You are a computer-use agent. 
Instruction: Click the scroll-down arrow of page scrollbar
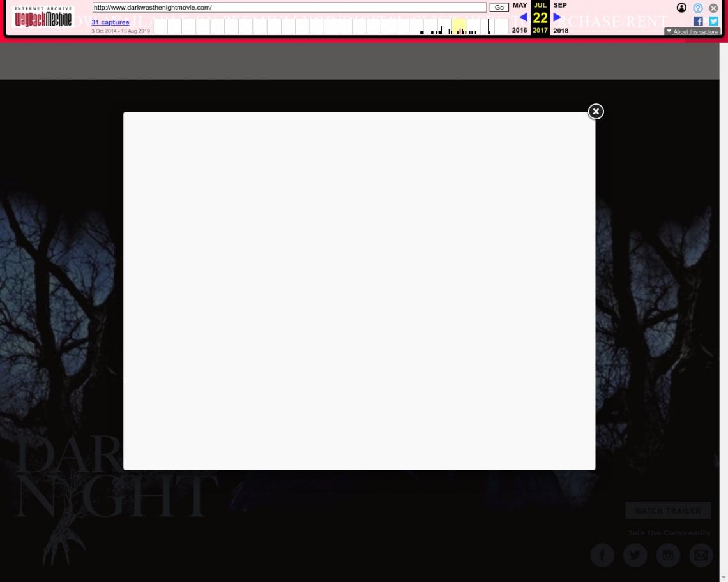[724, 578]
